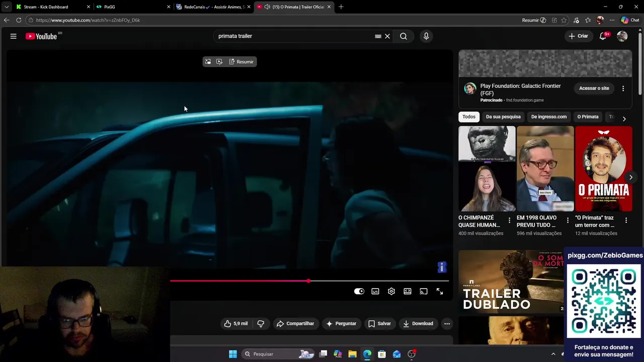Viewport: 644px width, 362px height.
Task: Open the O Primata traz um terror short
Action: tap(603, 169)
